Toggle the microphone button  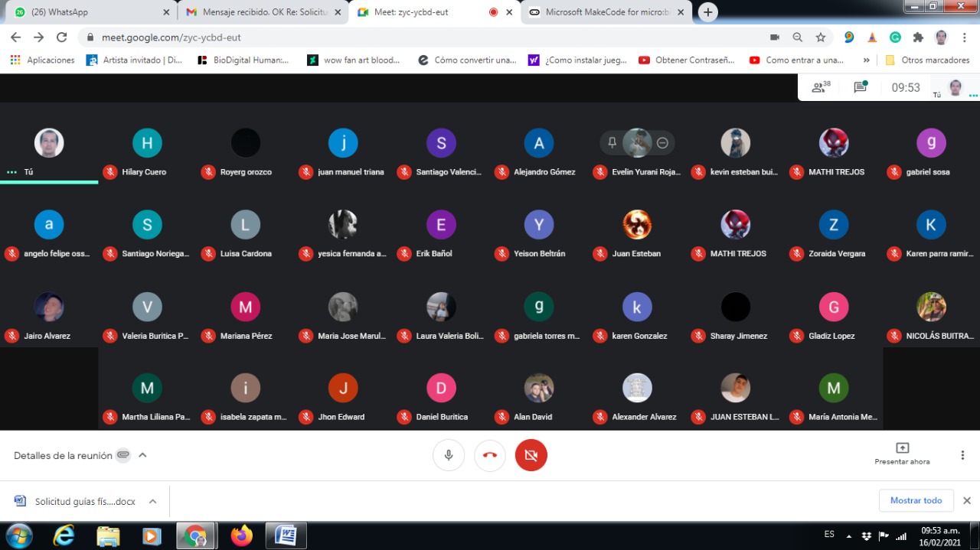[449, 455]
